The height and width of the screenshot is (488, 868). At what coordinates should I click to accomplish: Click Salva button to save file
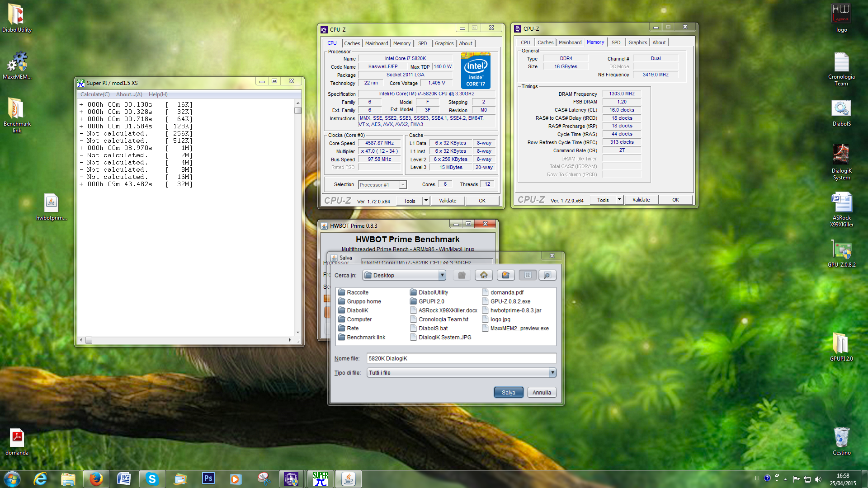[508, 393]
